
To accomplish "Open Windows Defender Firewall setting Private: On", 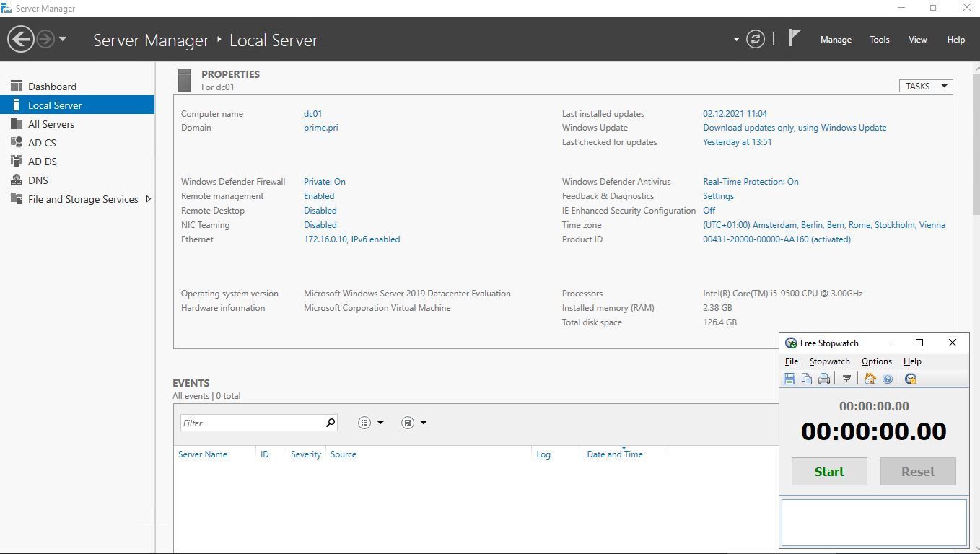I will coord(325,182).
